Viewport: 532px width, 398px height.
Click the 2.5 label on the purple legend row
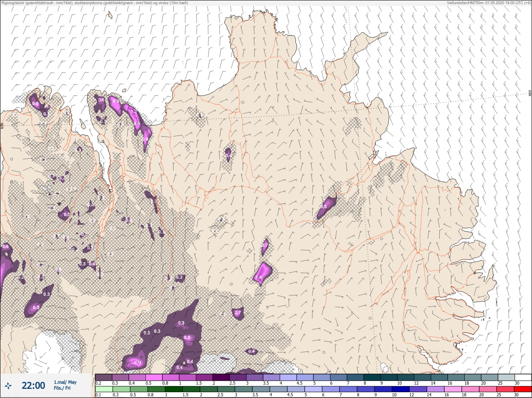(232, 383)
